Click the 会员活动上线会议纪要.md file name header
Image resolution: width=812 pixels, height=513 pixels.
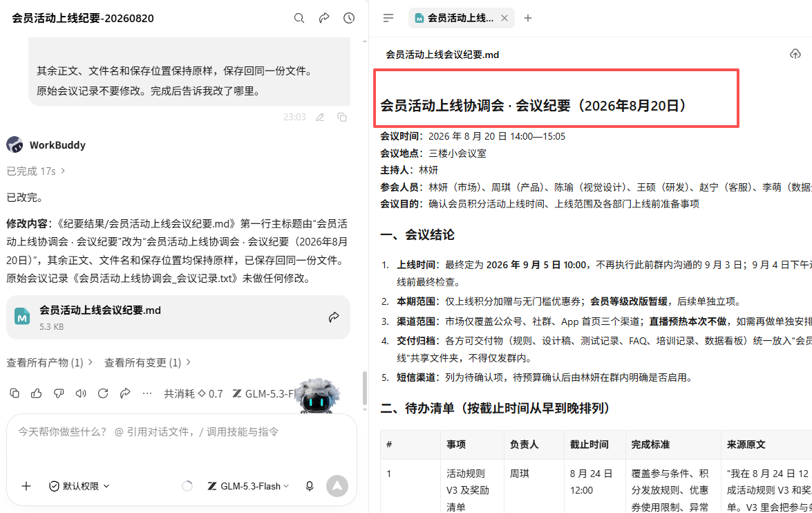coord(442,55)
